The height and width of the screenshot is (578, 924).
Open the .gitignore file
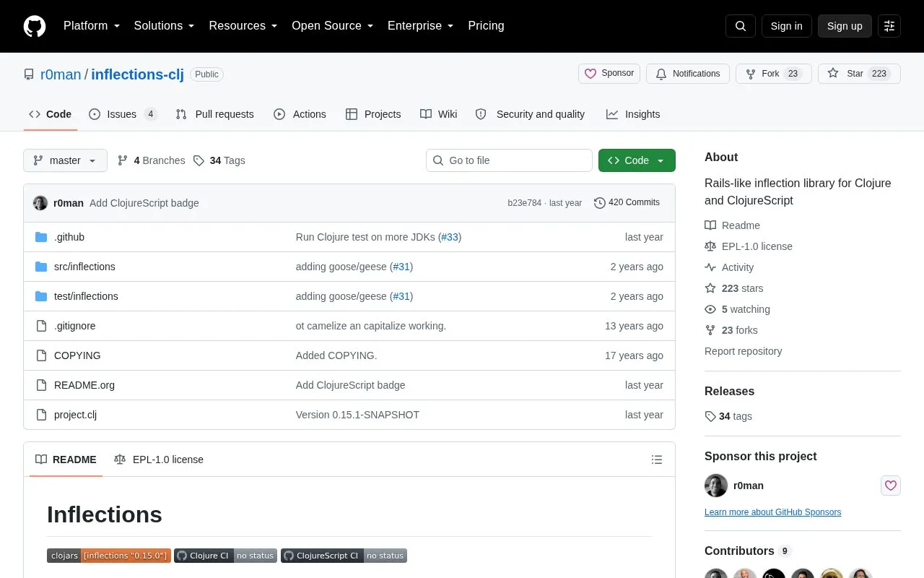tap(74, 326)
